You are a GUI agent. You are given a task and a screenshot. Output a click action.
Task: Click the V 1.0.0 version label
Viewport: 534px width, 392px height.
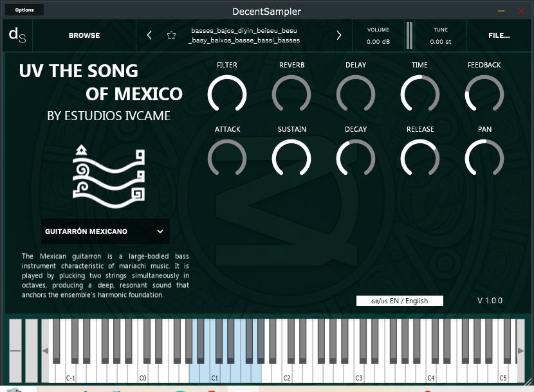point(490,301)
